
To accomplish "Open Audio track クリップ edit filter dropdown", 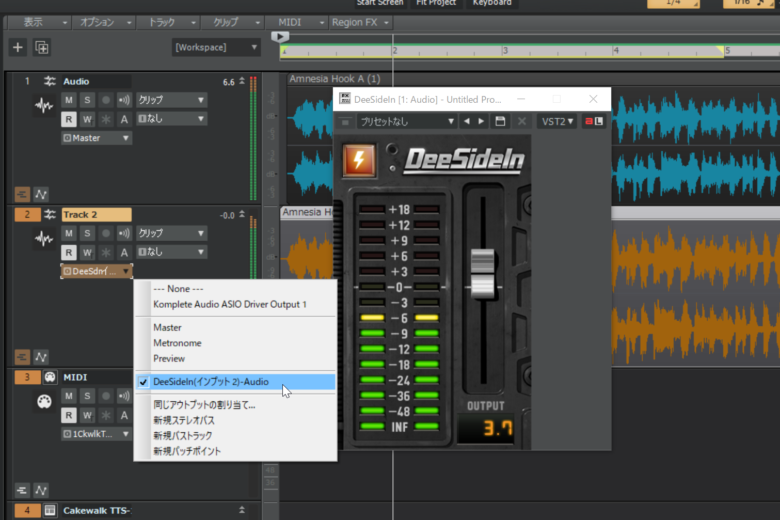I will 171,100.
